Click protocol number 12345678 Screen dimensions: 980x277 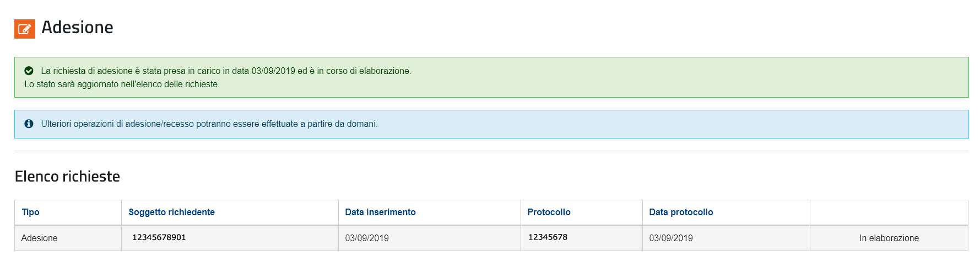click(x=548, y=237)
